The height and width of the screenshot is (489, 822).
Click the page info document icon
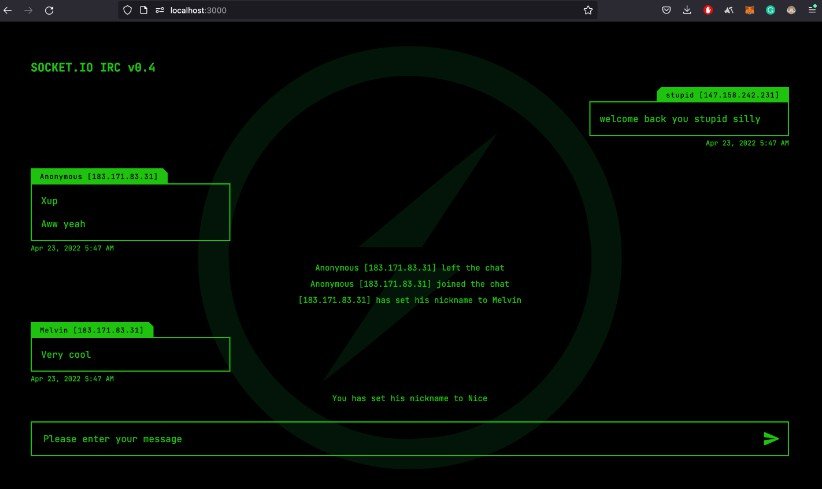[143, 10]
